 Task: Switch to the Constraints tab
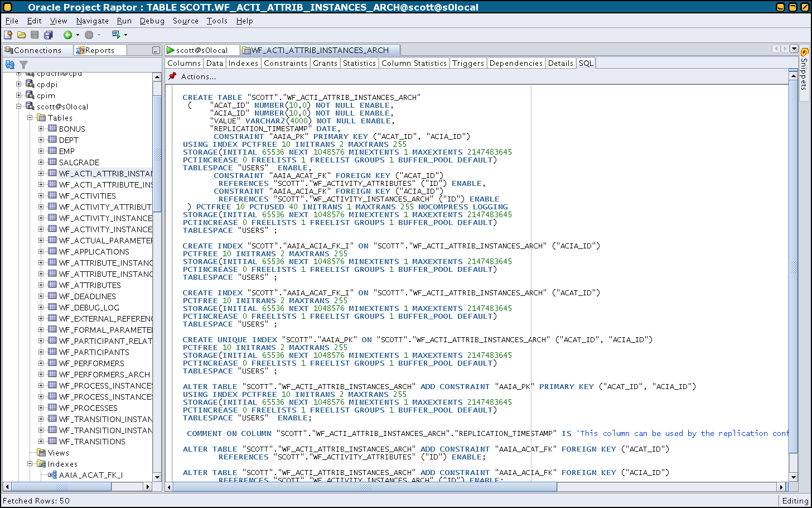(286, 63)
